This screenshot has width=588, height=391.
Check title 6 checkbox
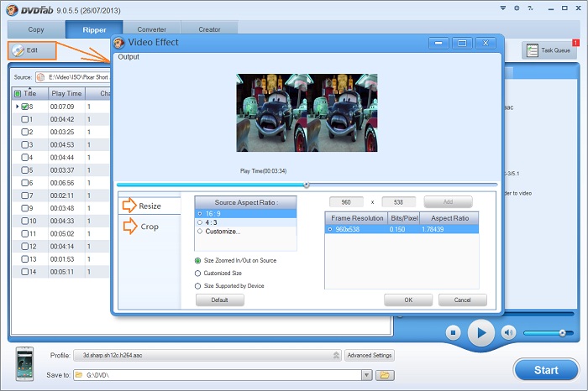point(24,183)
